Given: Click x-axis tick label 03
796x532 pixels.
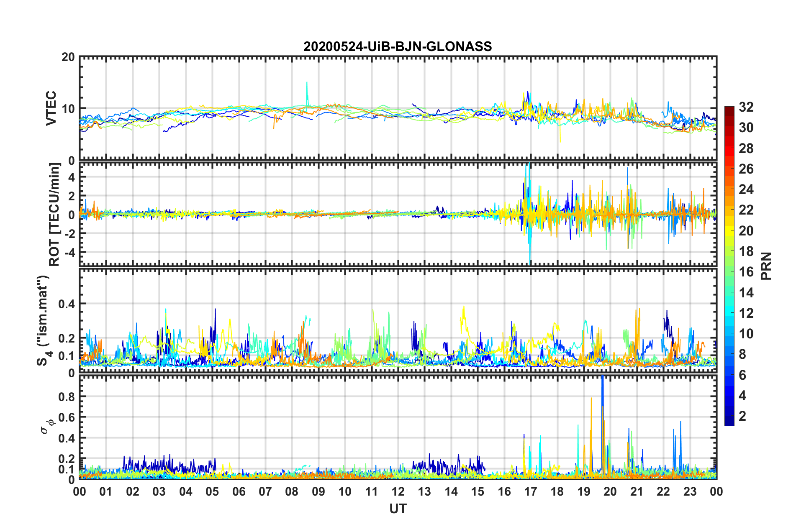Looking at the screenshot, I should (159, 492).
